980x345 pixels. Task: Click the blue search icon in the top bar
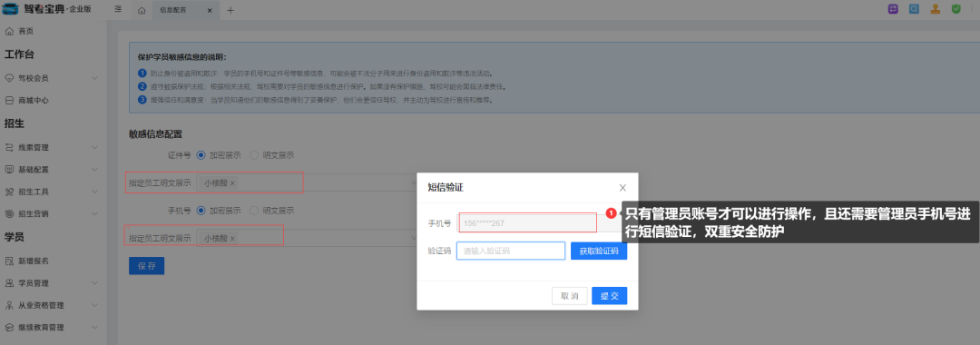click(x=914, y=9)
